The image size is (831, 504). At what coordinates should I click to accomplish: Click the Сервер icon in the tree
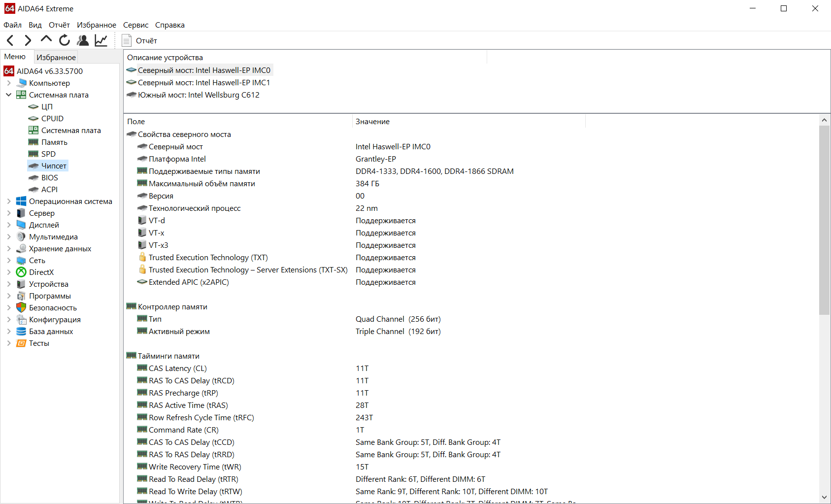(21, 213)
